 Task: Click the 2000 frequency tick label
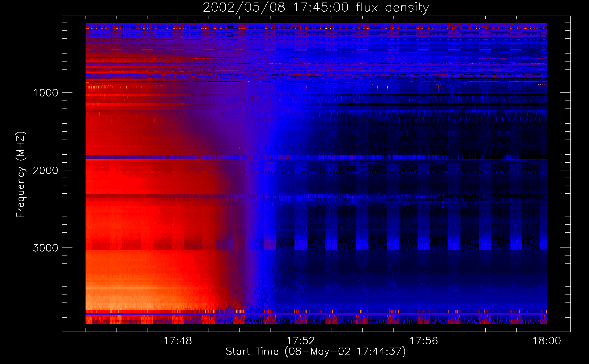point(46,170)
